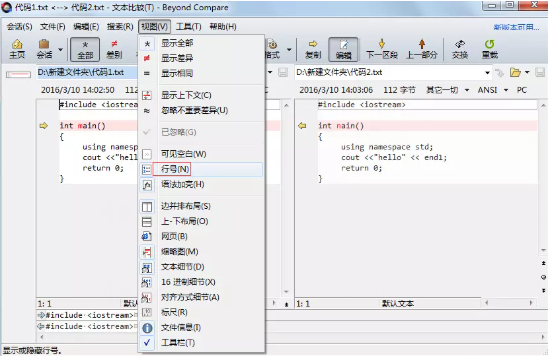Jump to 下一区段 next section

click(382, 49)
